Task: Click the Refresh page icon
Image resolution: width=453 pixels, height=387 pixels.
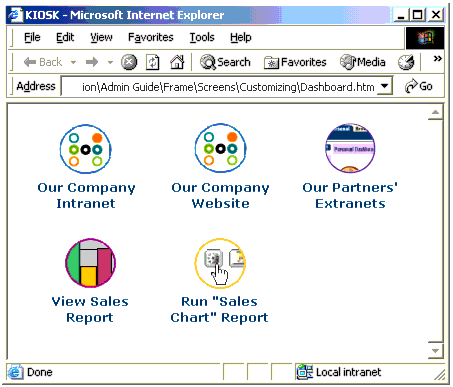Action: [x=152, y=62]
